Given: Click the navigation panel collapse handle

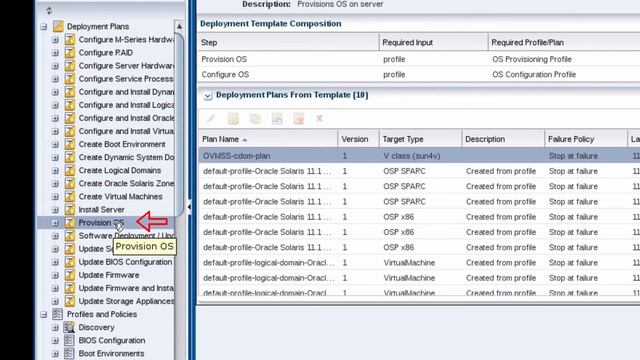Looking at the screenshot, I should click(189, 207).
